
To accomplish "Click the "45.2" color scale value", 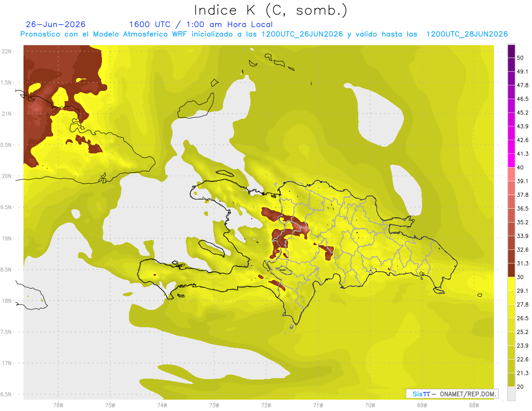I will [523, 113].
